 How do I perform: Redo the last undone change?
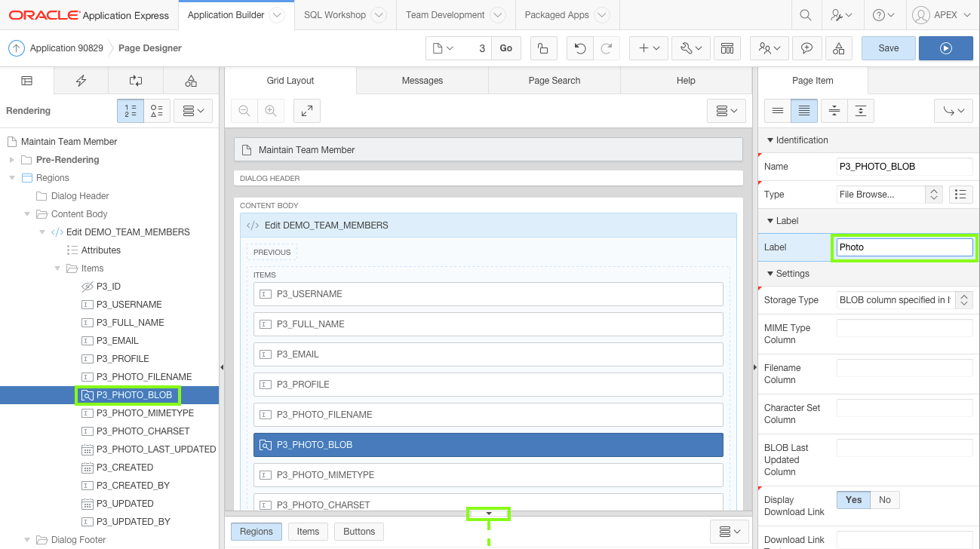coord(606,48)
